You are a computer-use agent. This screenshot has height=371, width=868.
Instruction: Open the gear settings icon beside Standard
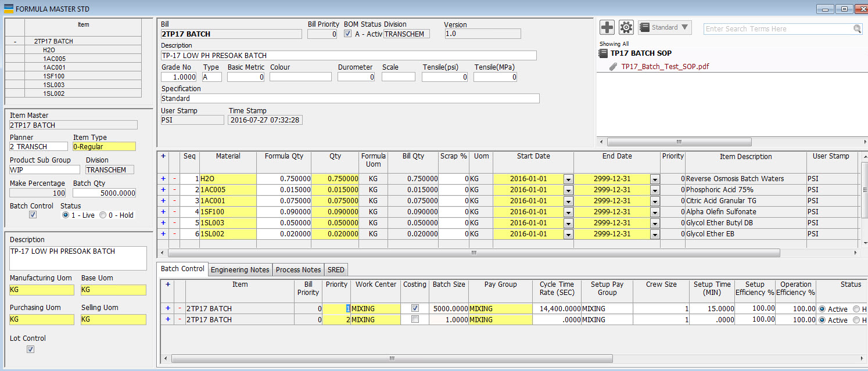pyautogui.click(x=626, y=27)
